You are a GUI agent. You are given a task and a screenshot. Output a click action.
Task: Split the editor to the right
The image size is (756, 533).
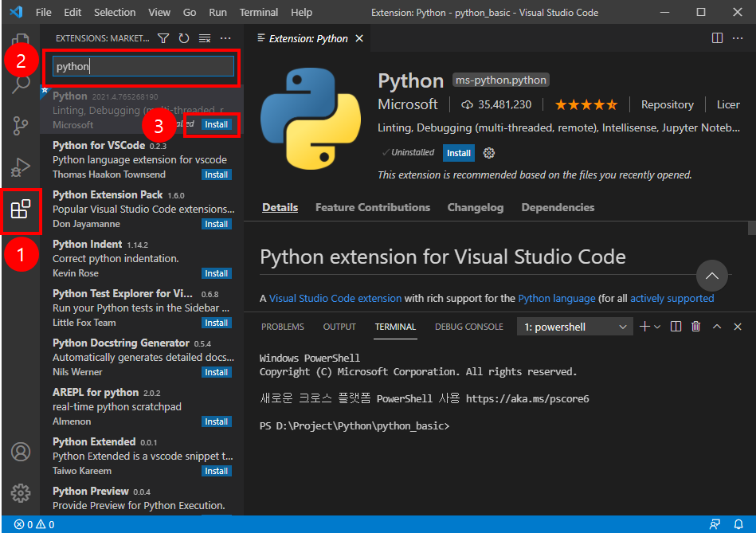pos(717,38)
